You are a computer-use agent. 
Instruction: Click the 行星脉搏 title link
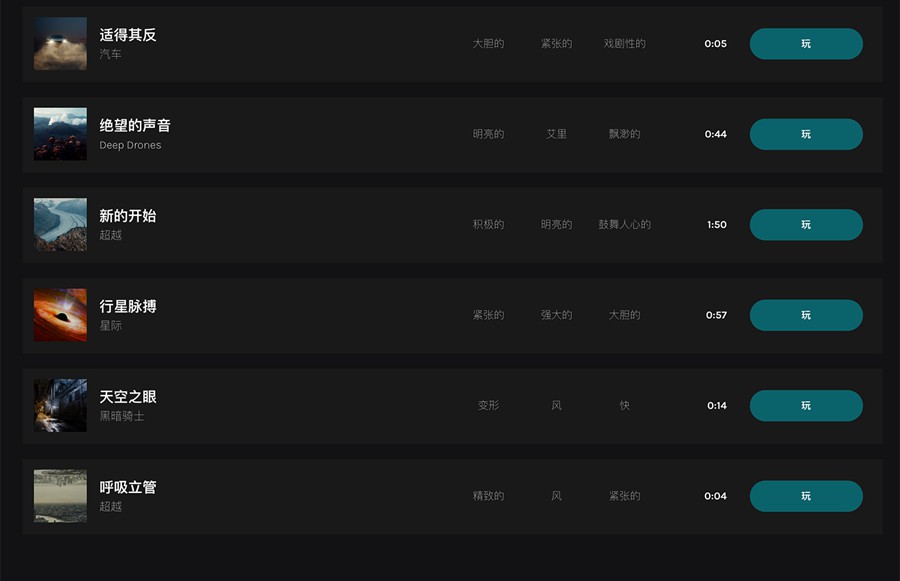128,306
